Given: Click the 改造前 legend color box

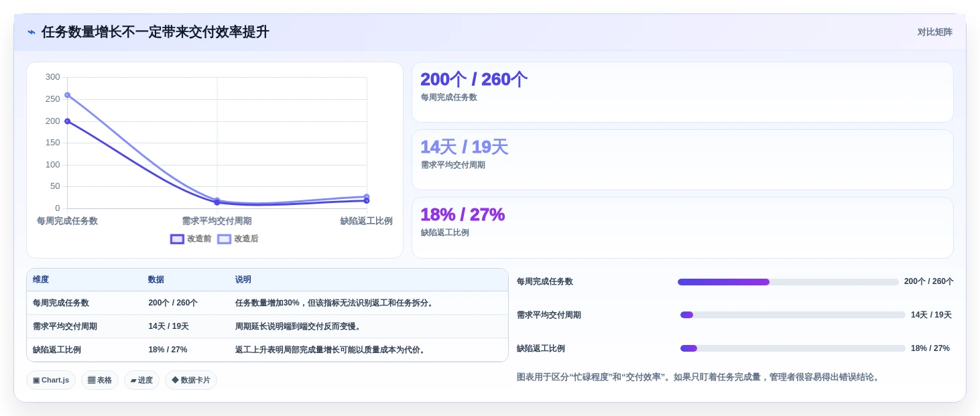Looking at the screenshot, I should click(x=177, y=239).
